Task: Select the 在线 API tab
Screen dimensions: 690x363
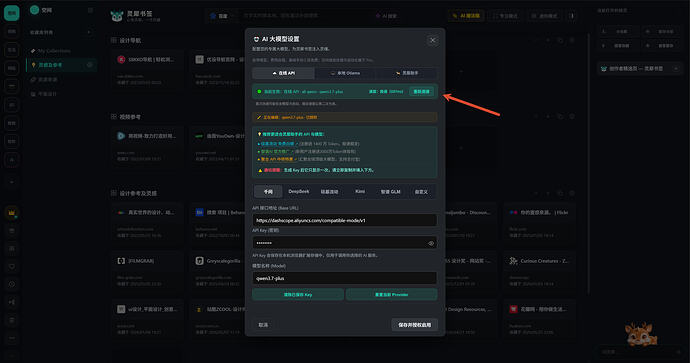Action: click(x=284, y=73)
